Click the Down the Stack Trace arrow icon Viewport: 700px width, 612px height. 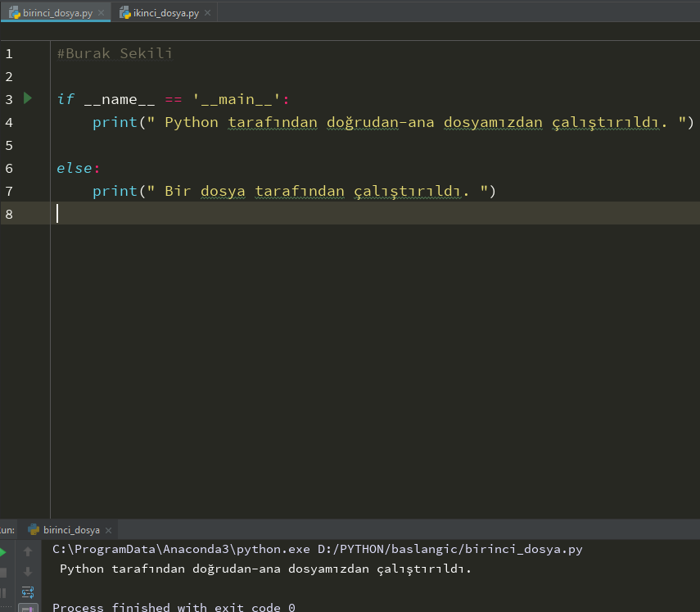click(x=27, y=571)
